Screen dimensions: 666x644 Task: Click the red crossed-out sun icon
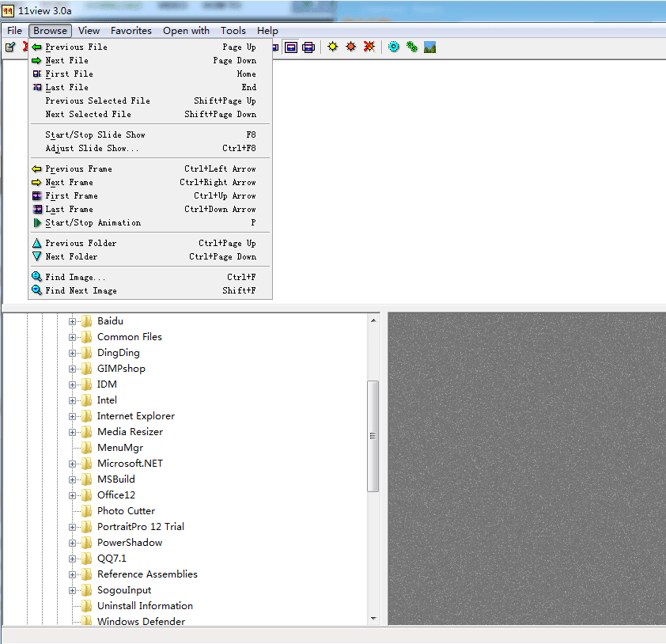[369, 47]
